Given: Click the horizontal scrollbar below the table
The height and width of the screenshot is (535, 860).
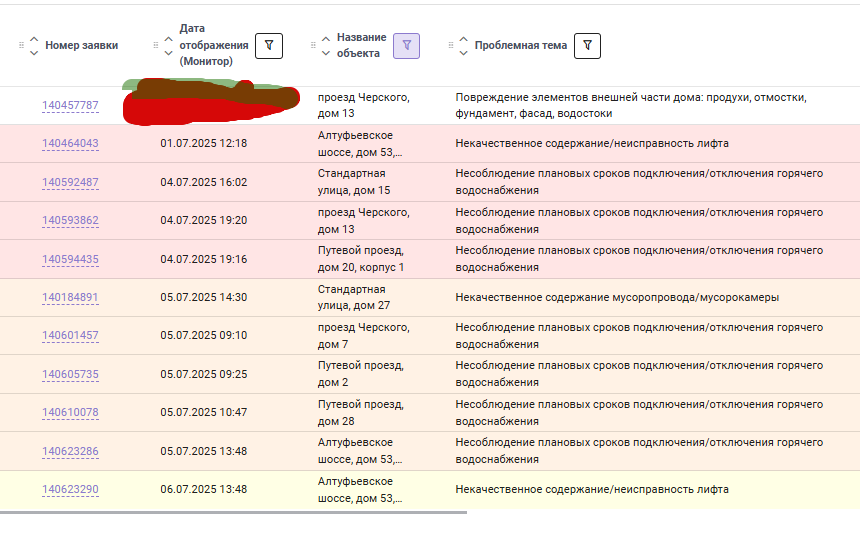Looking at the screenshot, I should click(233, 513).
